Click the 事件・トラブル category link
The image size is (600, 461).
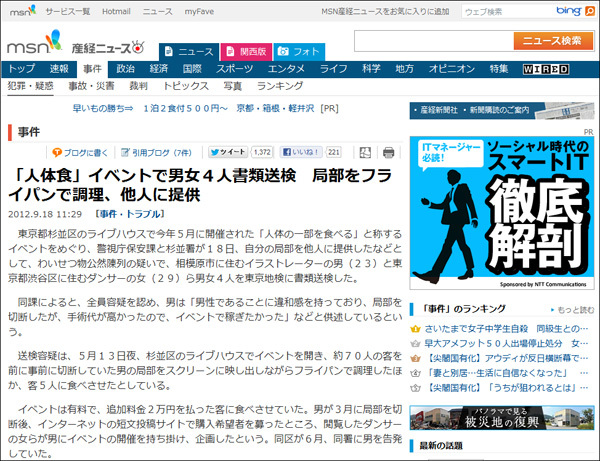pyautogui.click(x=126, y=214)
